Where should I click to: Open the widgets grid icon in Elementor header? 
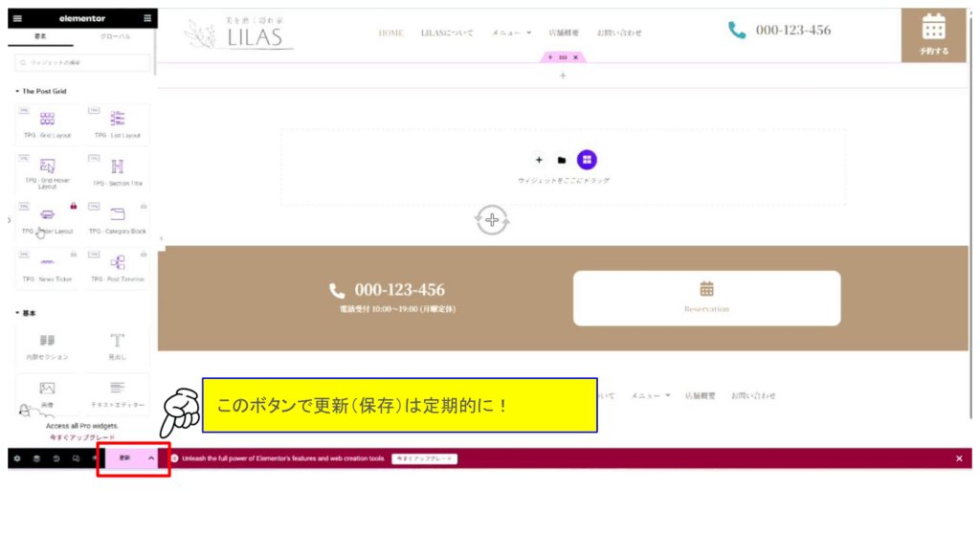pos(147,19)
